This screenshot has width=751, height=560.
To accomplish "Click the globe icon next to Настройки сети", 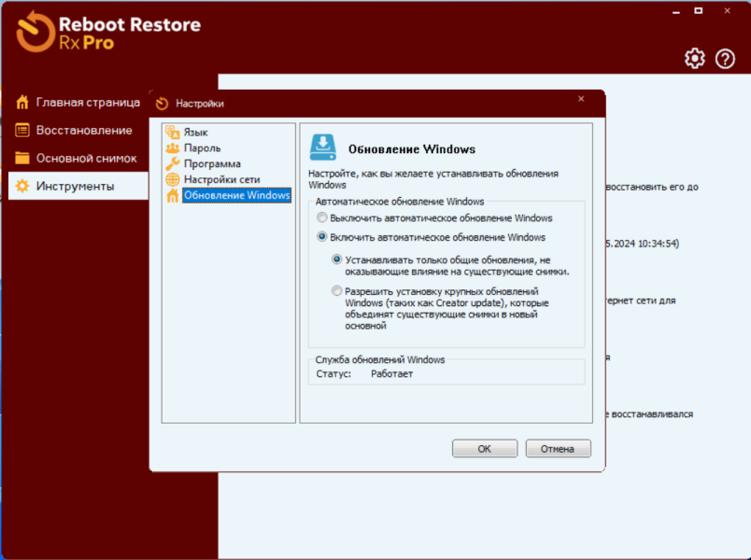I will point(173,179).
